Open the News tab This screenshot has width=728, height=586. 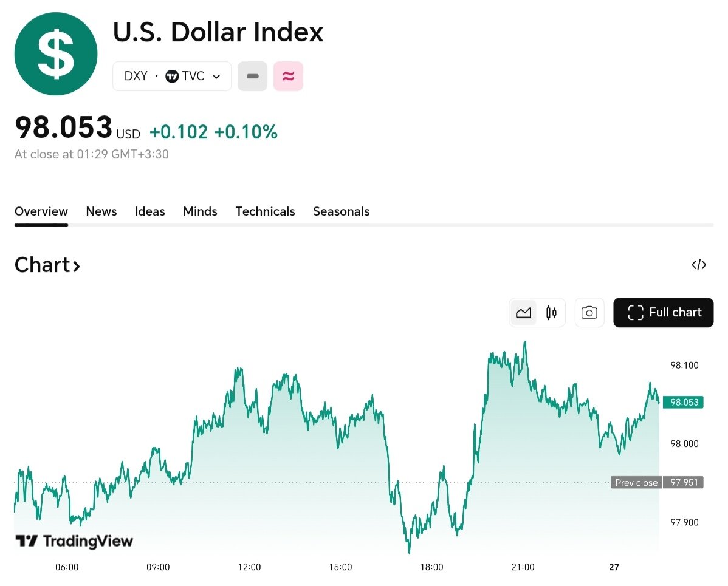(x=101, y=211)
